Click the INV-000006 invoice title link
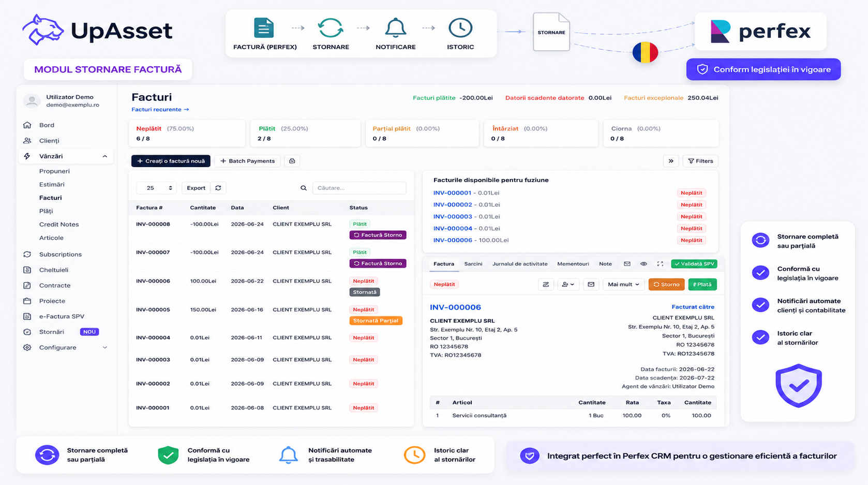 click(455, 307)
